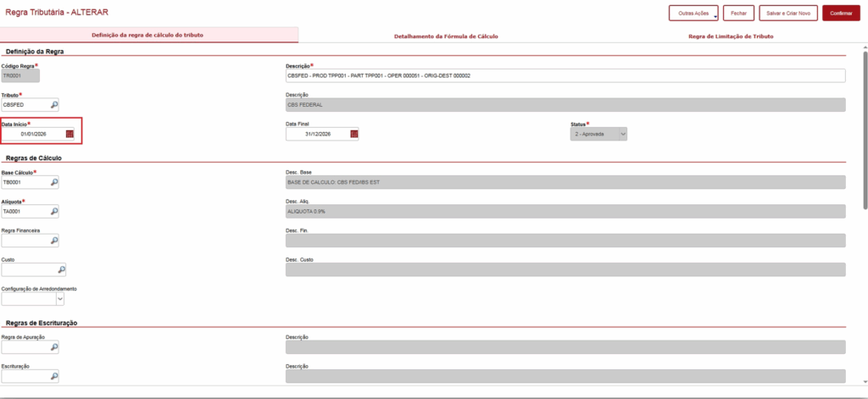Expand Configuração de Arredondamento dropdown
The height and width of the screenshot is (399, 868).
click(x=60, y=299)
